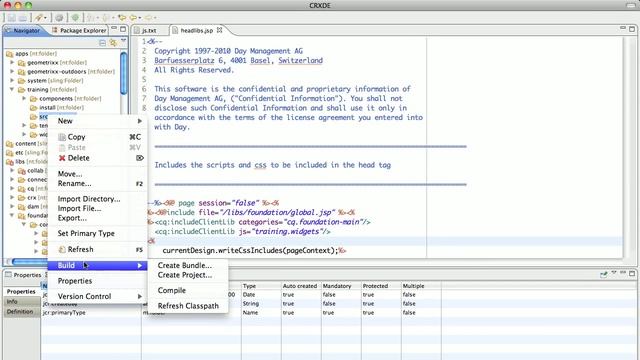Open the New submenu
The width and height of the screenshot is (640, 360).
click(x=98, y=121)
